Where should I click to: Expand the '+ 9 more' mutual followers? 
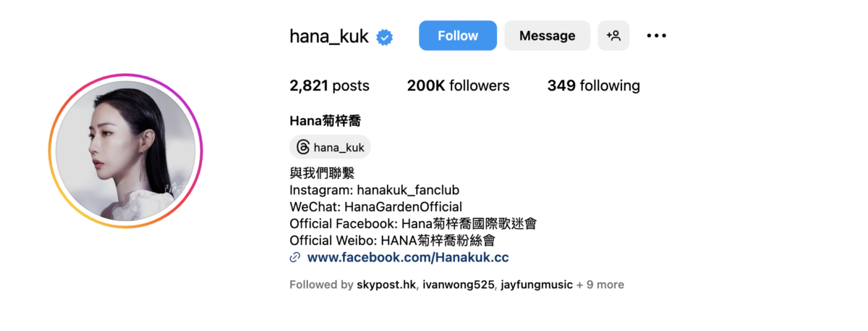pos(600,285)
